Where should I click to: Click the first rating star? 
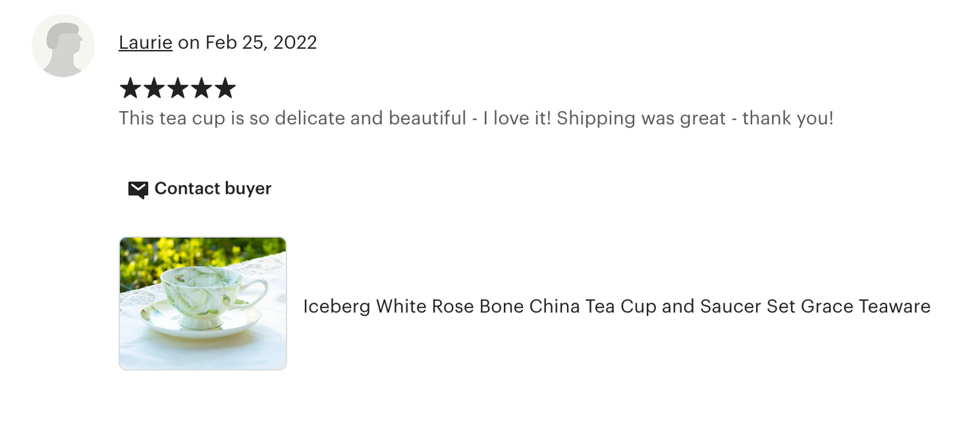click(129, 88)
